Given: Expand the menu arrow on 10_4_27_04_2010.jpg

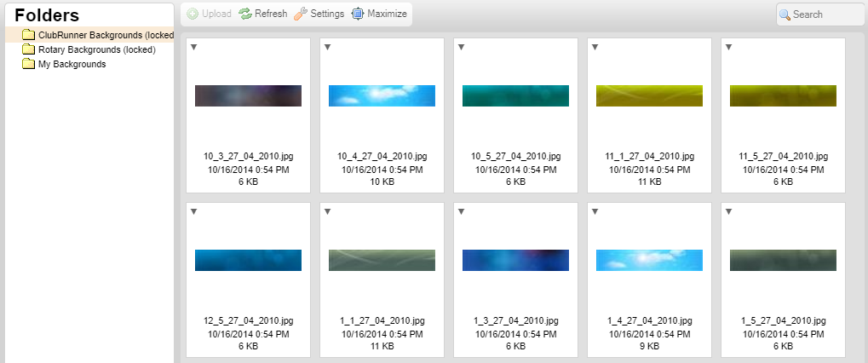Looking at the screenshot, I should pyautogui.click(x=327, y=48).
